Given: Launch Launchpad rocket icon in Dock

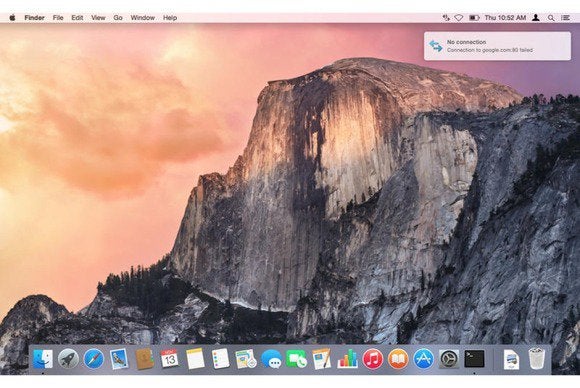Looking at the screenshot, I should coord(68,359).
